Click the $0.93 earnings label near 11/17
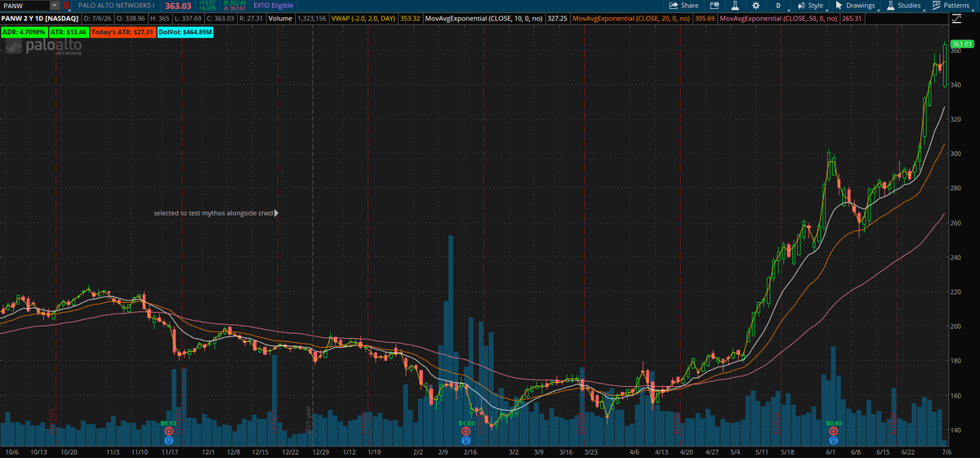The height and width of the screenshot is (458, 980). click(168, 423)
